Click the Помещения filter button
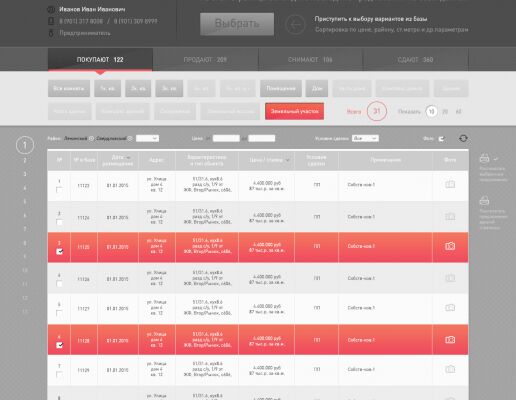This screenshot has height=400, width=516. click(x=281, y=89)
